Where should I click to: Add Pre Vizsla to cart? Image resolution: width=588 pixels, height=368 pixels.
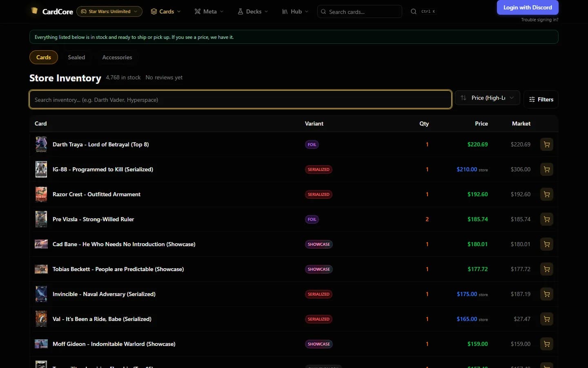(547, 219)
